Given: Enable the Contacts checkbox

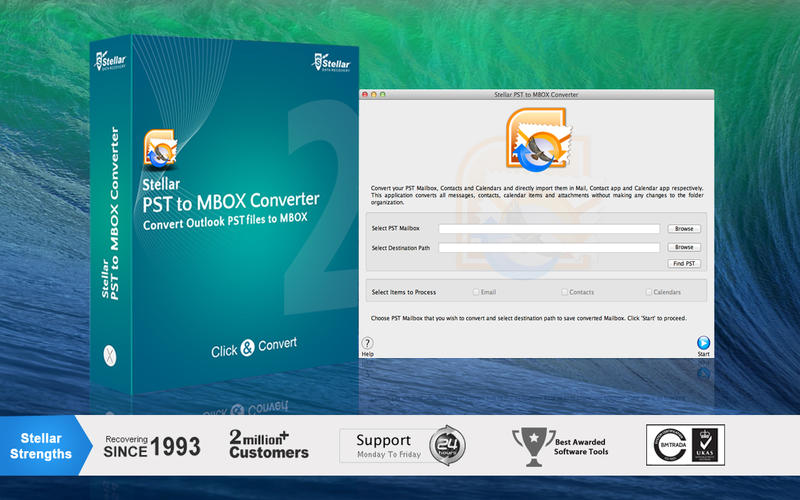Looking at the screenshot, I should [564, 292].
